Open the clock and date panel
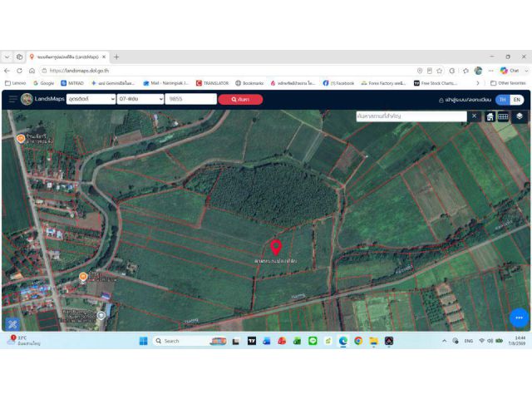Image resolution: width=532 pixels, height=399 pixels. [517, 341]
